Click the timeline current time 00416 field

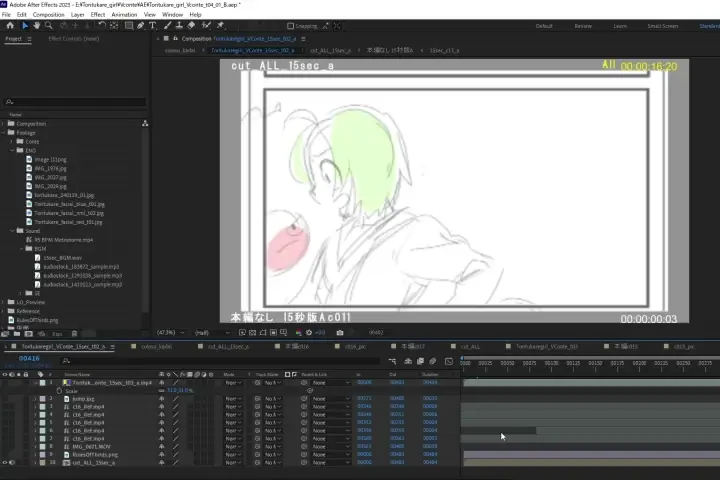point(29,358)
